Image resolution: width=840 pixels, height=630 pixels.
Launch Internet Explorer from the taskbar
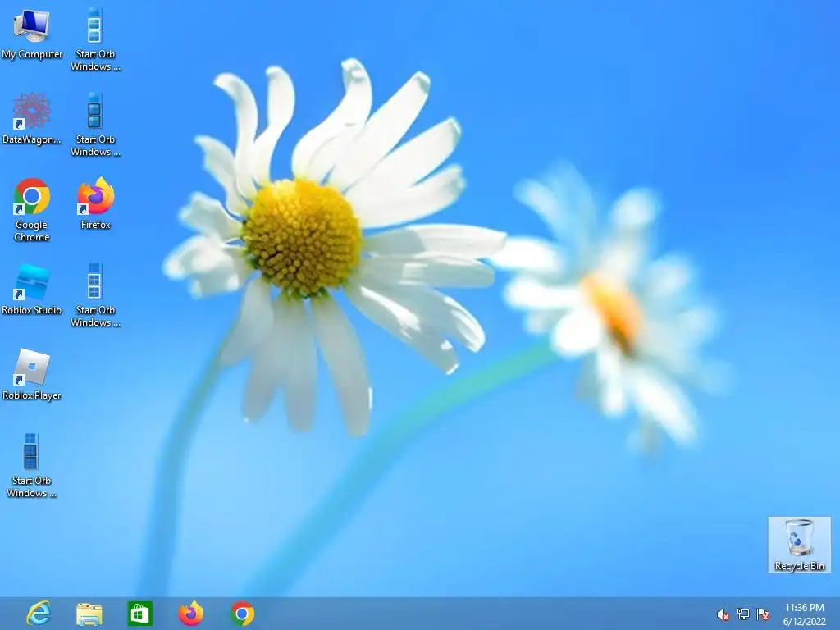[x=39, y=614]
